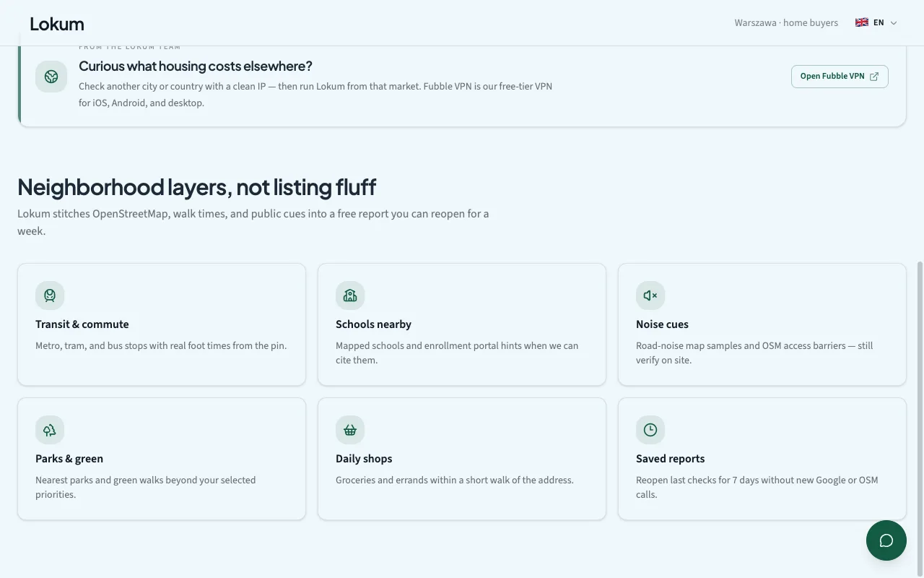Open the chat bubble widget
The height and width of the screenshot is (578, 924).
pyautogui.click(x=886, y=540)
